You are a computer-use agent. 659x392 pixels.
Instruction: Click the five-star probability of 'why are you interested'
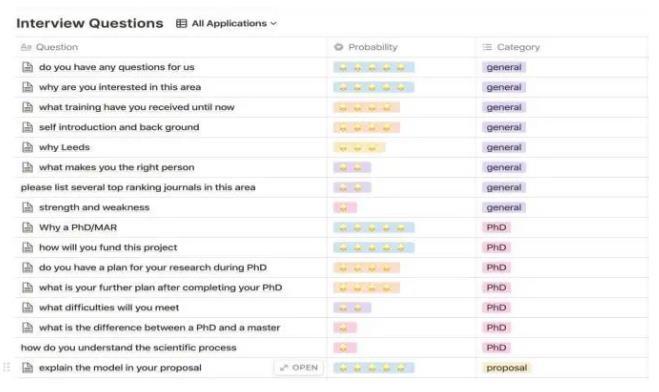click(374, 87)
